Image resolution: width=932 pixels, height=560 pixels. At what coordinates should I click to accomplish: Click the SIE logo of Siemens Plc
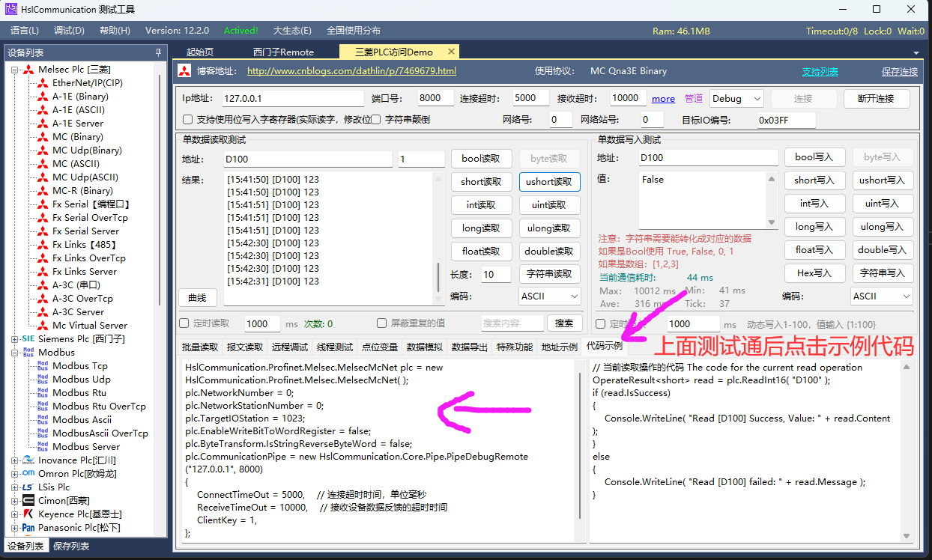pyautogui.click(x=28, y=339)
